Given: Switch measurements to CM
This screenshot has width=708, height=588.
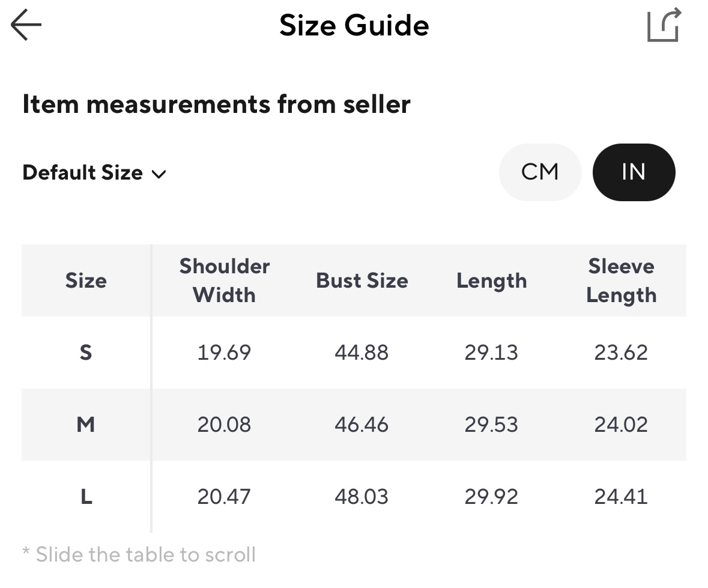Looking at the screenshot, I should (x=540, y=172).
